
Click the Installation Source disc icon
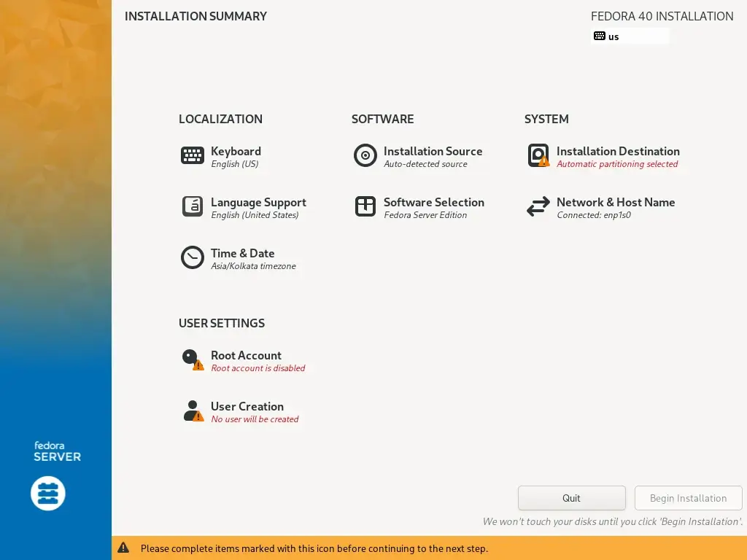point(365,156)
